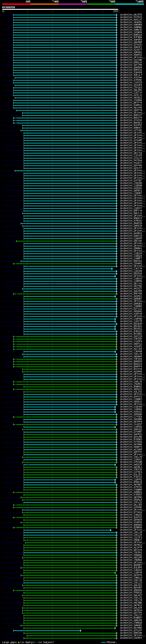
Task: Select the label UniRef100_Q2VCJ1
Action: 131,95
